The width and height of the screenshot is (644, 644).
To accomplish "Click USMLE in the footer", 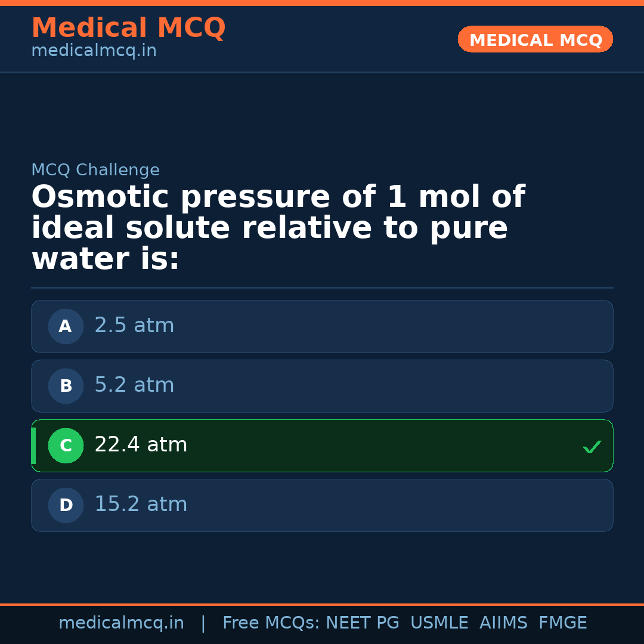I will point(439,623).
